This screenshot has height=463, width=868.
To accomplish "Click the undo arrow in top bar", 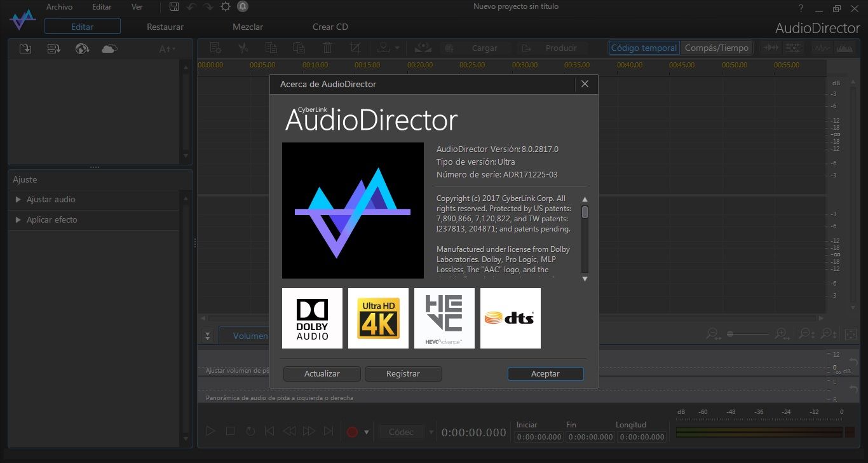I will point(191,6).
